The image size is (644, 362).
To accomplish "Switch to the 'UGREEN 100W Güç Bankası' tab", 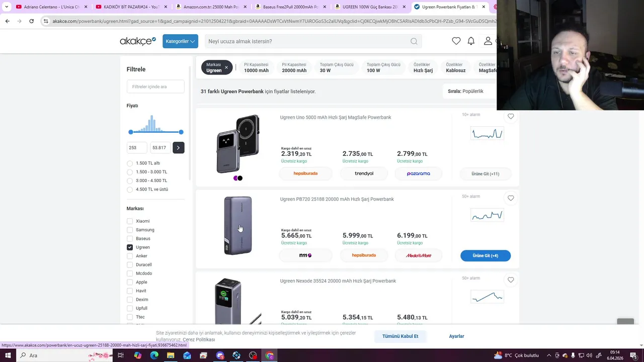I will (370, 7).
